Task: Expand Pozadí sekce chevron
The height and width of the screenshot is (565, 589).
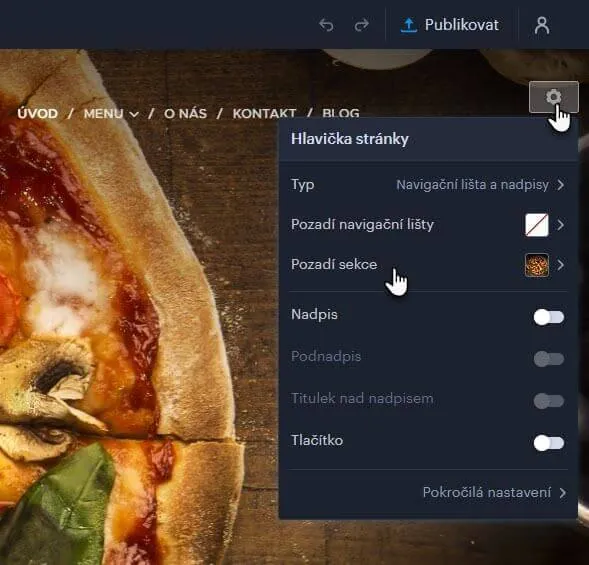Action: tap(561, 265)
